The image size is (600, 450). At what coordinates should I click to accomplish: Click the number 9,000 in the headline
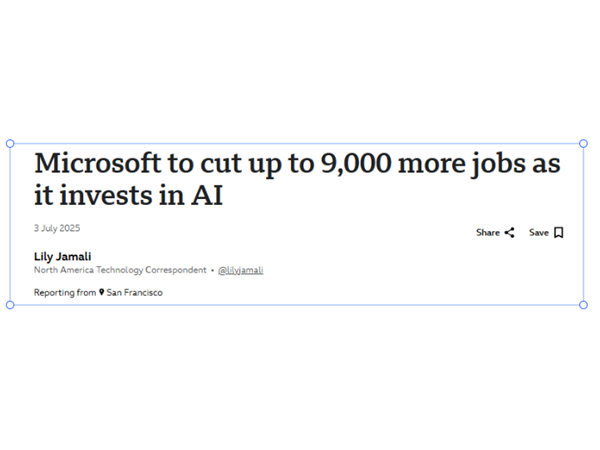[x=356, y=164]
